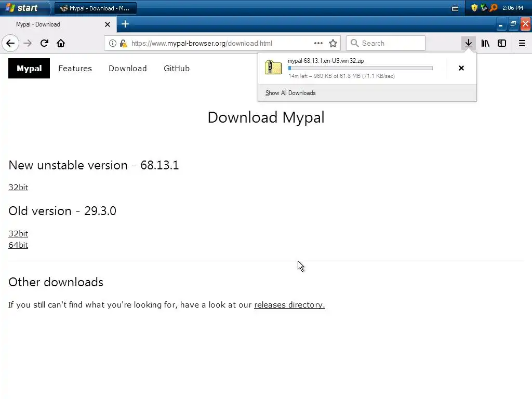Image resolution: width=532 pixels, height=399 pixels.
Task: Close the Mypal - Download tab
Action: point(108,24)
